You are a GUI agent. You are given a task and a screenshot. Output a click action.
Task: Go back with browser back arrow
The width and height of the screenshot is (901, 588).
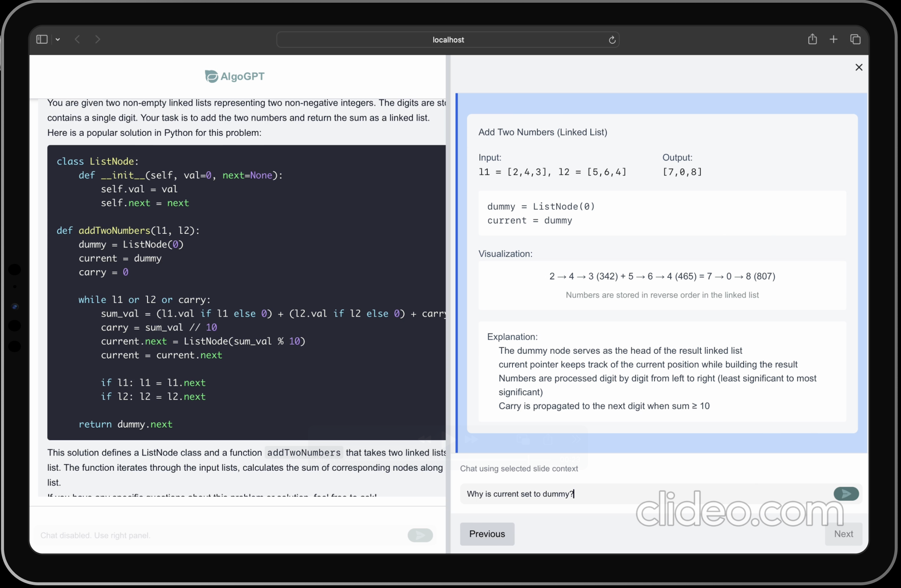coord(77,40)
